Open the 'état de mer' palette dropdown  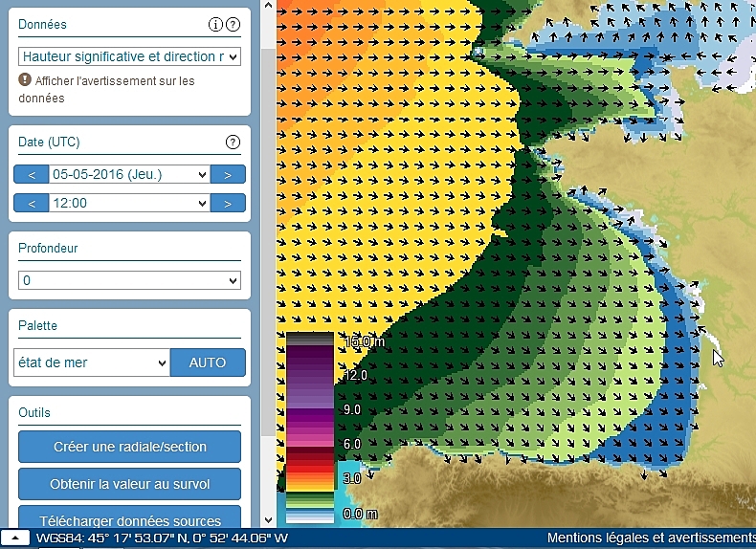click(92, 362)
